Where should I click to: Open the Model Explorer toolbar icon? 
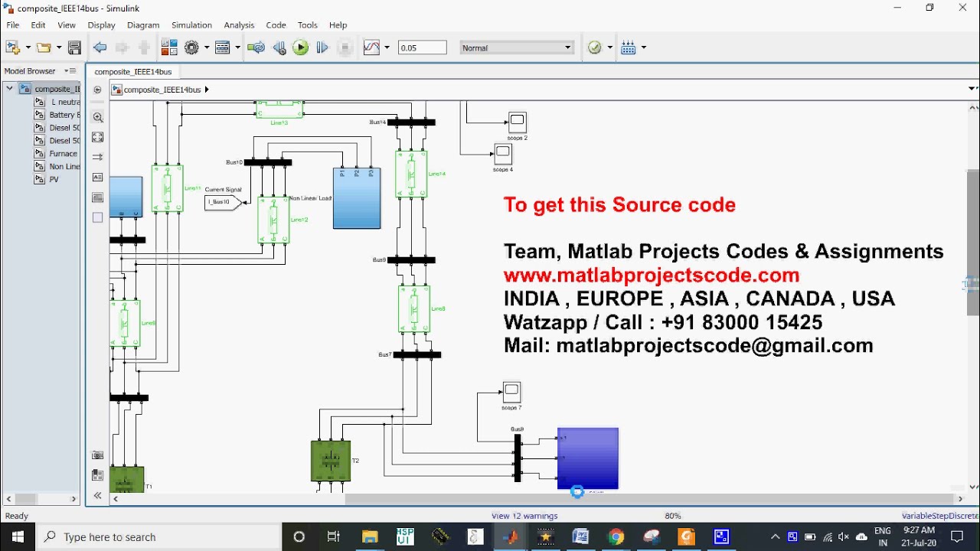point(223,47)
